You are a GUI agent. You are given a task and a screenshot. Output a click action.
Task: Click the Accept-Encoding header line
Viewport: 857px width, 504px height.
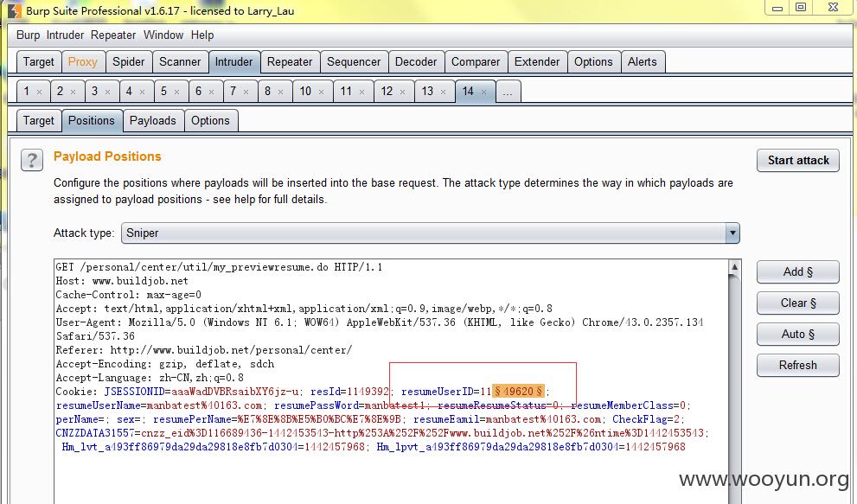[x=165, y=364]
